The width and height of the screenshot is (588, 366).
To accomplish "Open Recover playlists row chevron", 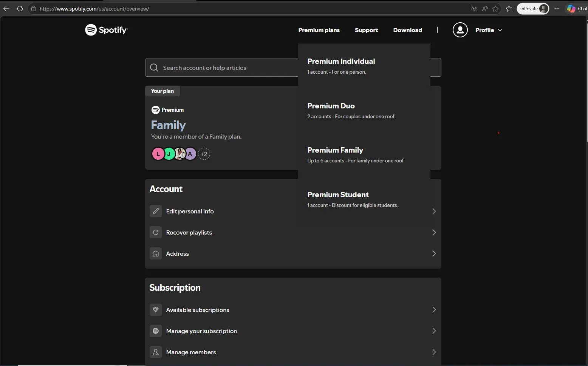I will 434,232.
